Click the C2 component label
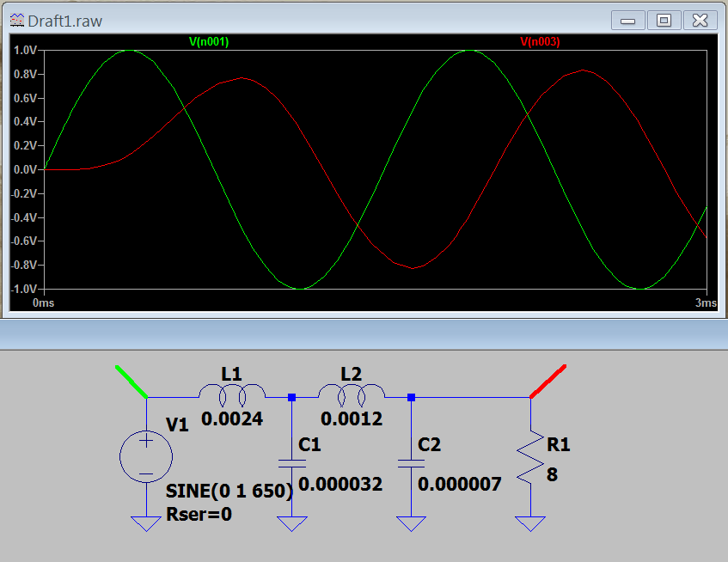Screen dimensions: 728x562 (429, 444)
